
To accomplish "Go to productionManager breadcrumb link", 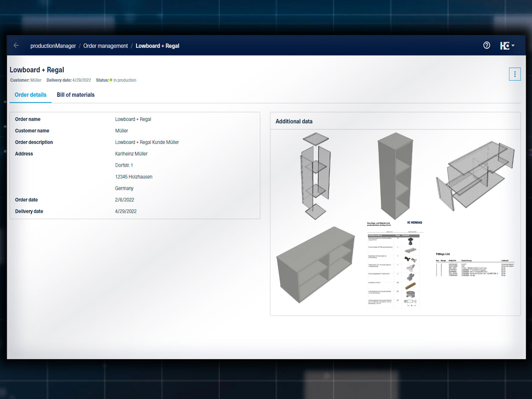I will pyautogui.click(x=53, y=46).
